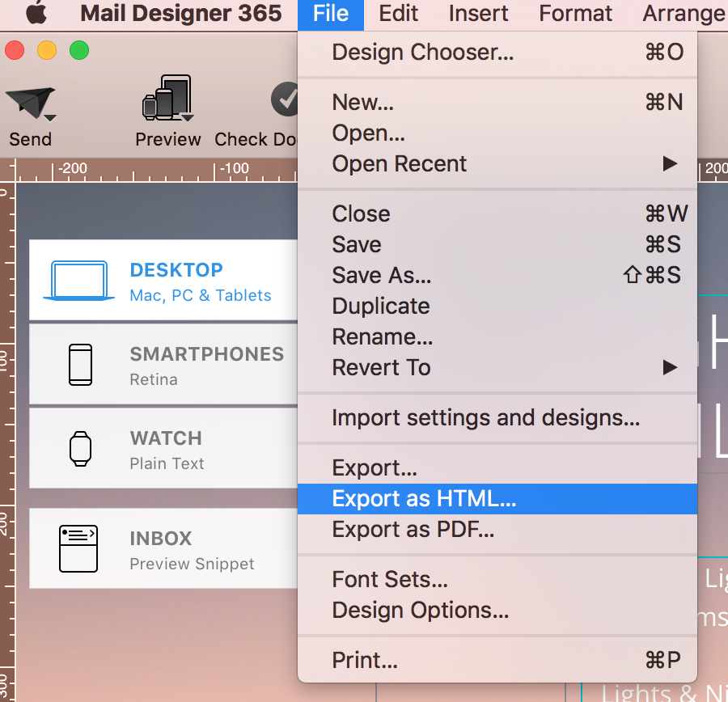The image size is (728, 702).
Task: Click the -100 mark on the ruler
Action: (x=234, y=168)
